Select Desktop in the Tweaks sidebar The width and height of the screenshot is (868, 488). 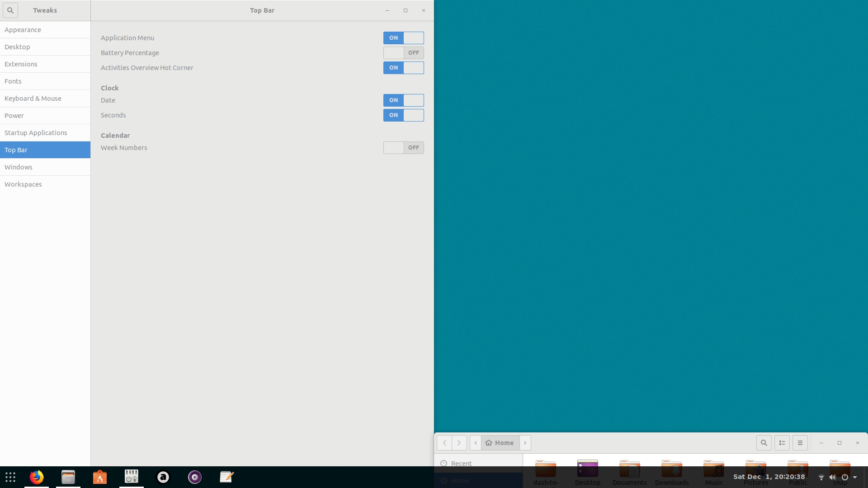(x=45, y=47)
